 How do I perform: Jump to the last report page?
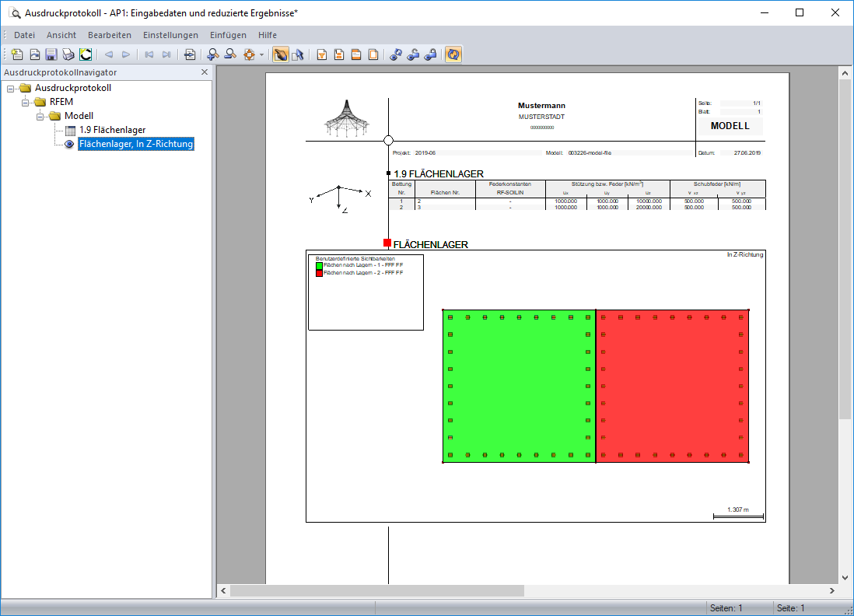coord(166,54)
